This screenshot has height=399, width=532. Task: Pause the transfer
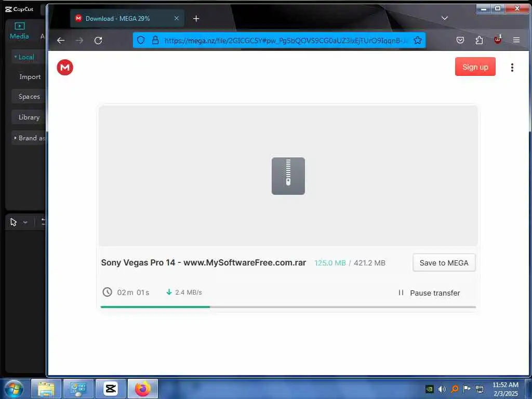429,293
